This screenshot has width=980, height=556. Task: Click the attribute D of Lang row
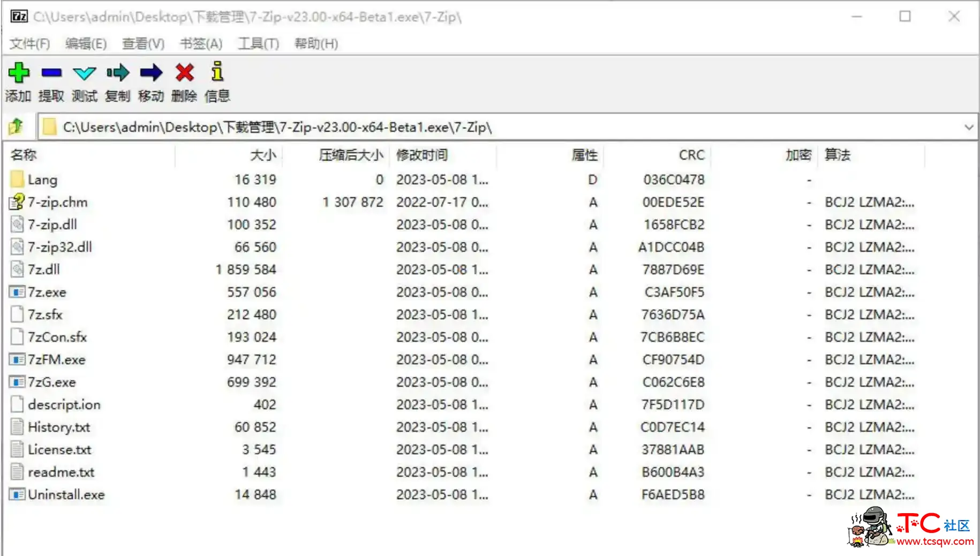click(593, 179)
